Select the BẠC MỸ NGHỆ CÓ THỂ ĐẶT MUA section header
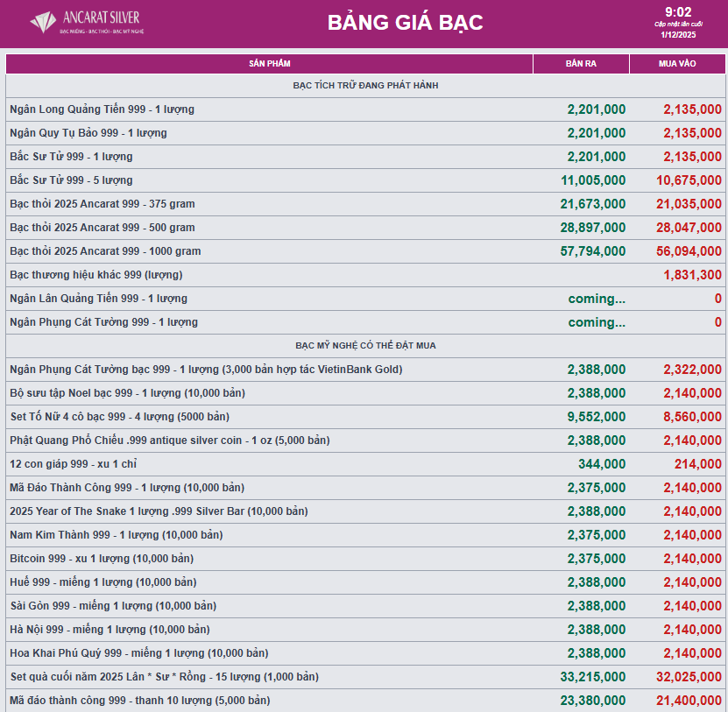Screen dimensions: 728x712 (x=364, y=345)
